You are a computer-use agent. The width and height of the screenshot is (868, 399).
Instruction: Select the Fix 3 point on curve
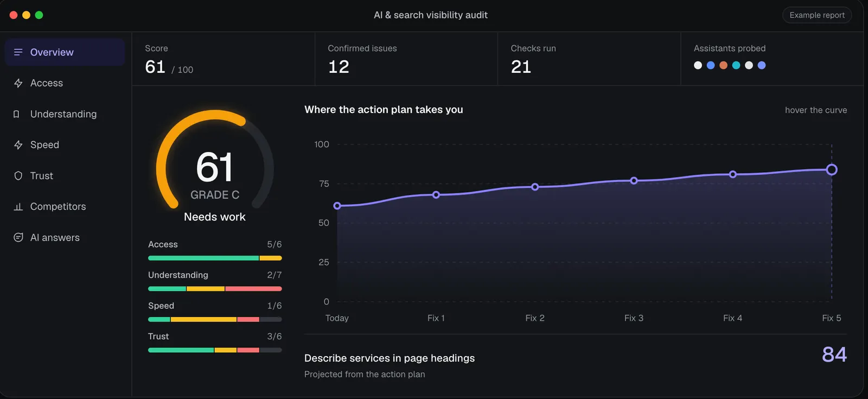point(634,180)
